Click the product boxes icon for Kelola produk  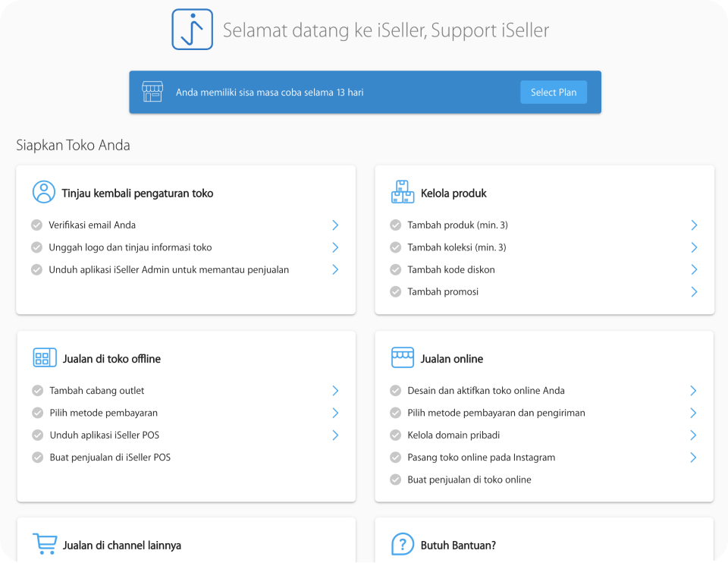point(403,192)
